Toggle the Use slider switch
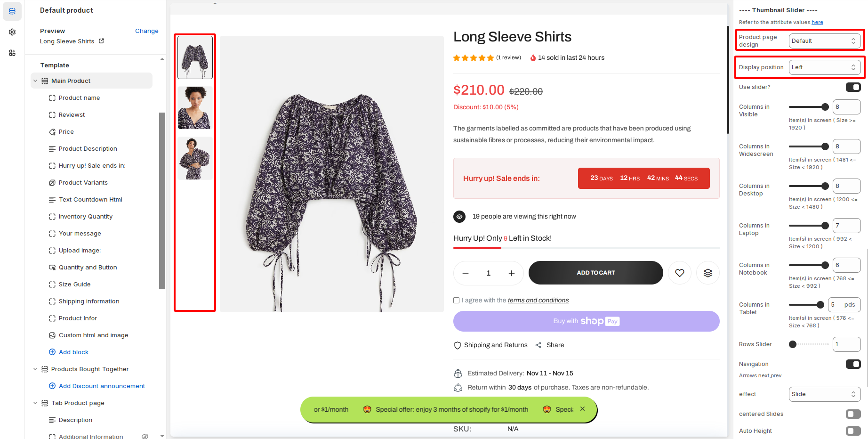 point(853,87)
